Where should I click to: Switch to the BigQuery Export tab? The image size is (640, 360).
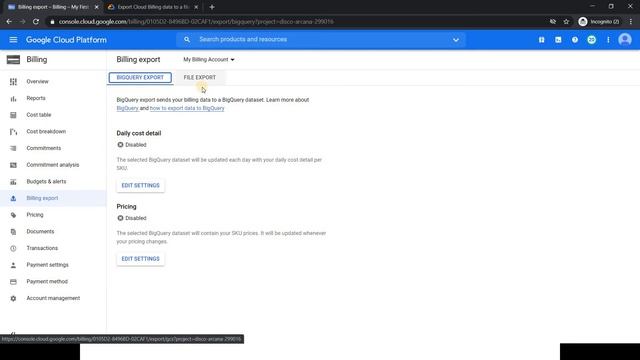[x=140, y=77]
